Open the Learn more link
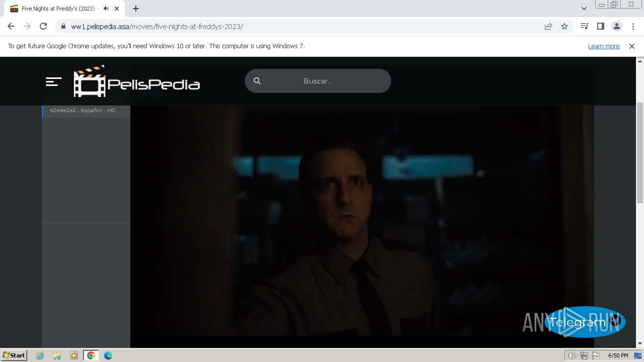644x362 pixels. (604, 46)
